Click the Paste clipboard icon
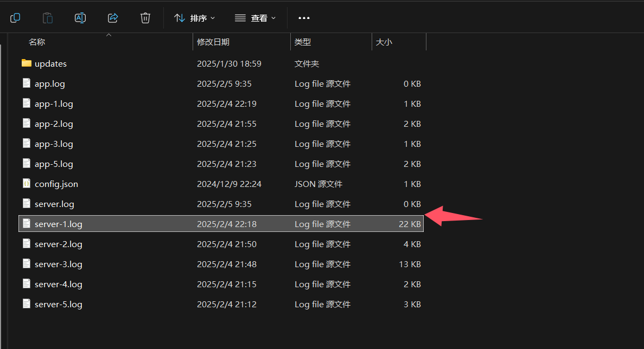 click(48, 18)
